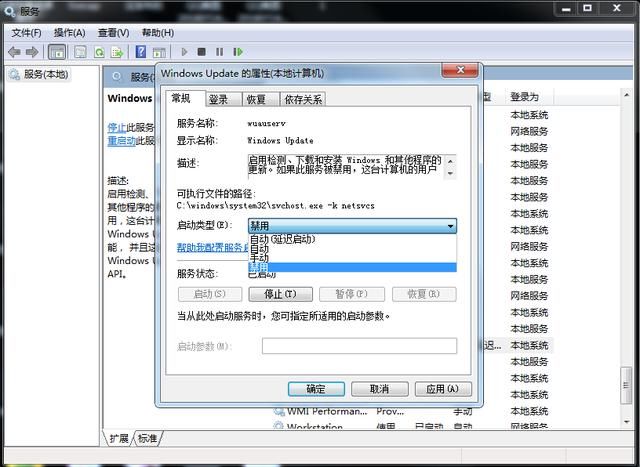Choose the highlighted 禁用 option in the list

352,267
